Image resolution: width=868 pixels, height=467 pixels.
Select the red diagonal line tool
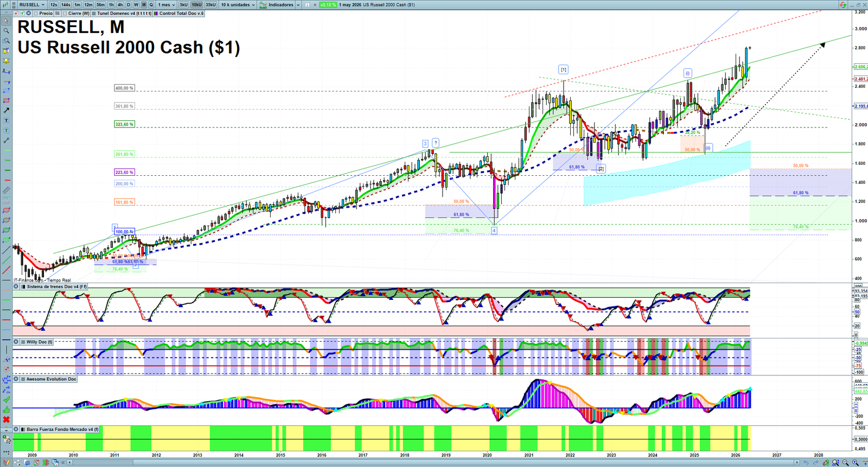click(x=6, y=270)
